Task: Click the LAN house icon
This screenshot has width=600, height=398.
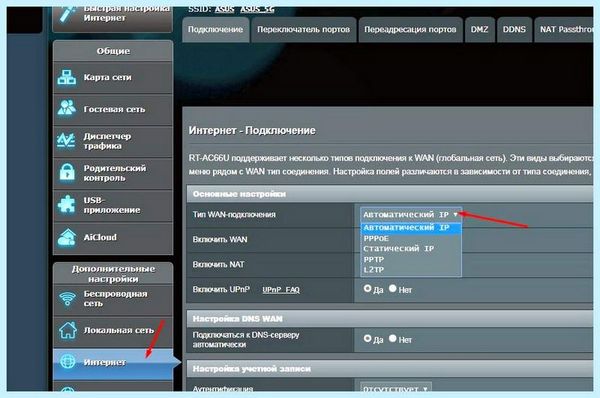Action: pos(68,330)
